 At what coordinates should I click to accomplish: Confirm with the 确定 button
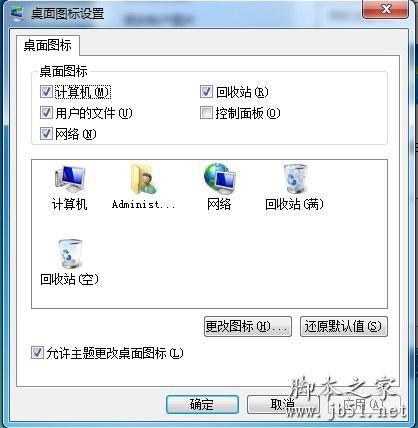(202, 404)
